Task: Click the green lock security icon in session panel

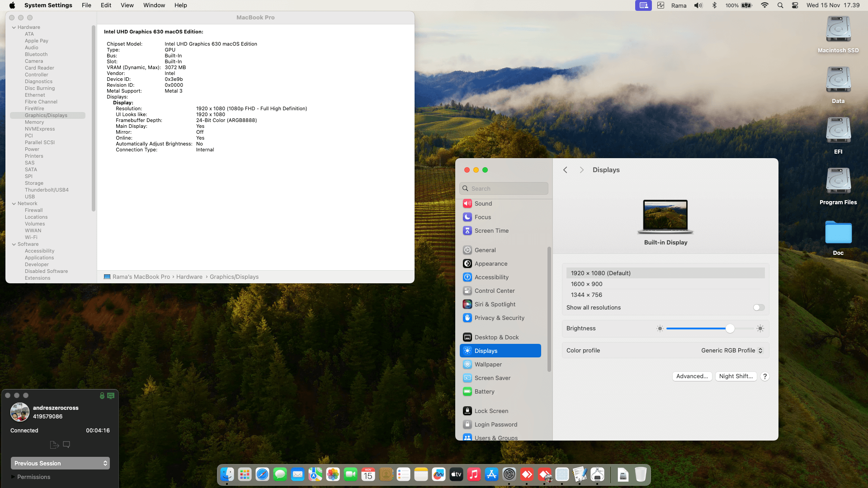Action: (102, 396)
